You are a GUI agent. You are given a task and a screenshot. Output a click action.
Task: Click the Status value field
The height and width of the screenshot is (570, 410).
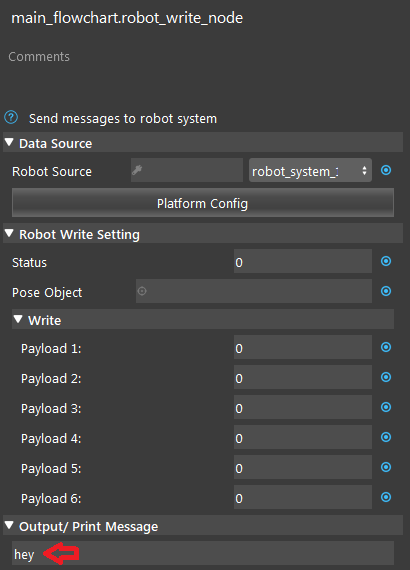pos(303,261)
